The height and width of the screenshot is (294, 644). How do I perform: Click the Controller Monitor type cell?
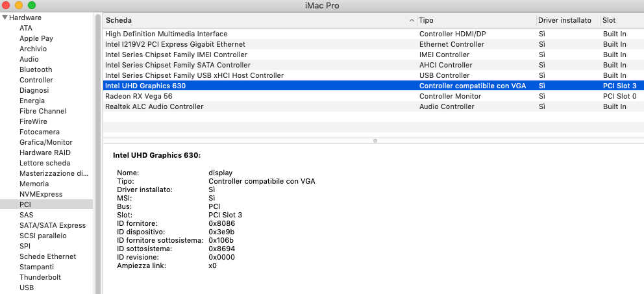click(x=450, y=96)
